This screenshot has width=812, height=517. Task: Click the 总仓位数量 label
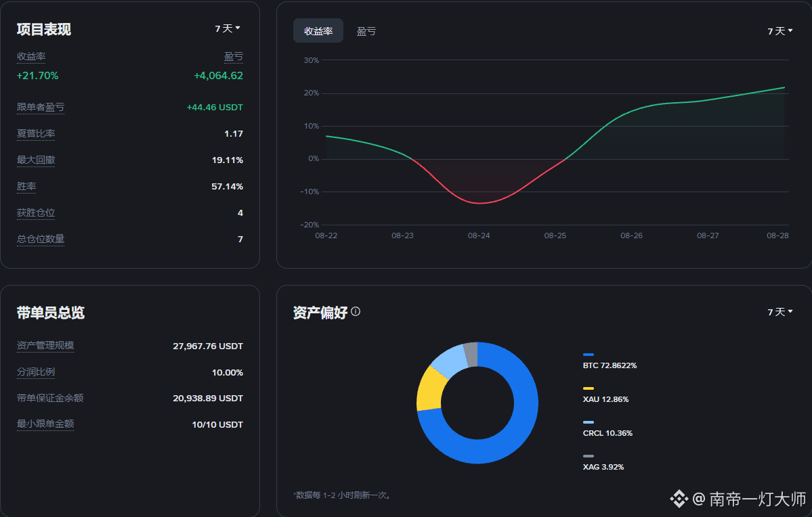click(x=41, y=239)
